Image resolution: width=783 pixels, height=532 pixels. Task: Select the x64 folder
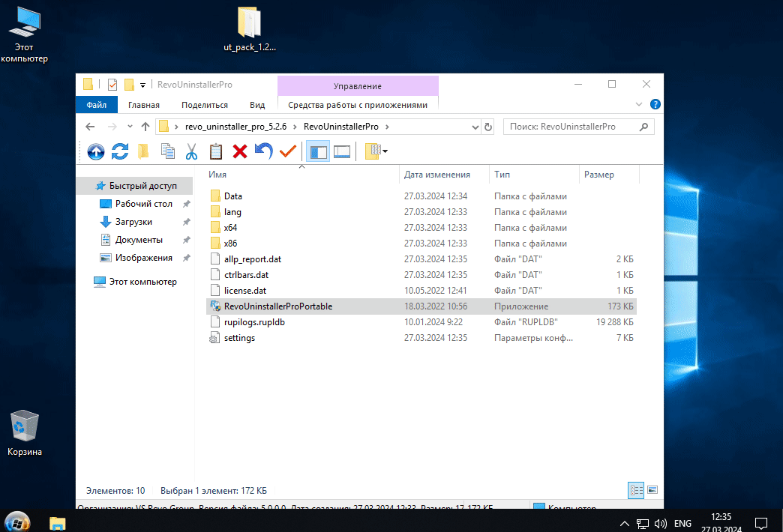pos(421,228)
